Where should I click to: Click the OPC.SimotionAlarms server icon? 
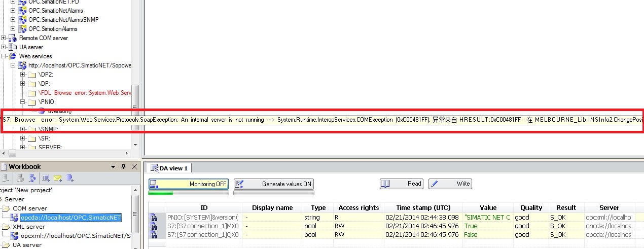(22, 29)
